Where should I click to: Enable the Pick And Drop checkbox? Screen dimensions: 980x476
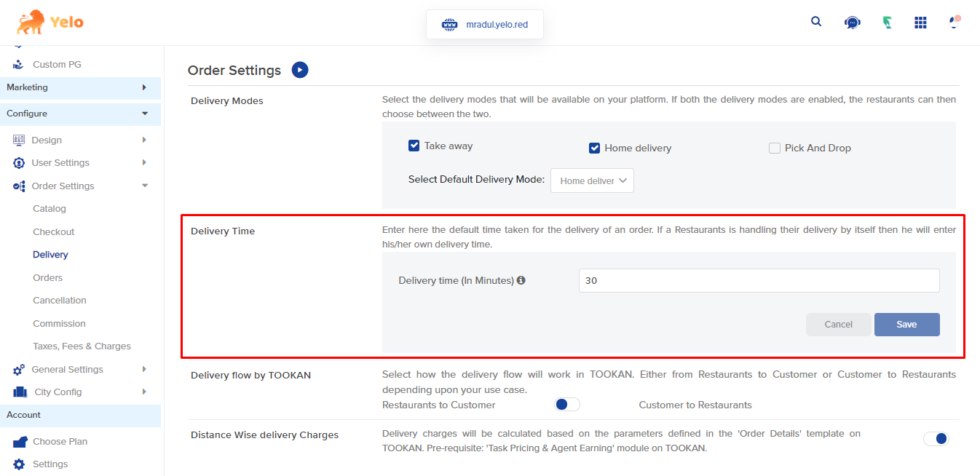775,148
